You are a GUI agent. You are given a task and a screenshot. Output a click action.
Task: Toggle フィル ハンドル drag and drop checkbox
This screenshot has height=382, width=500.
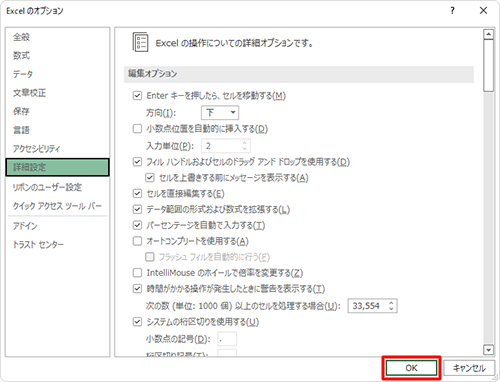tap(137, 162)
